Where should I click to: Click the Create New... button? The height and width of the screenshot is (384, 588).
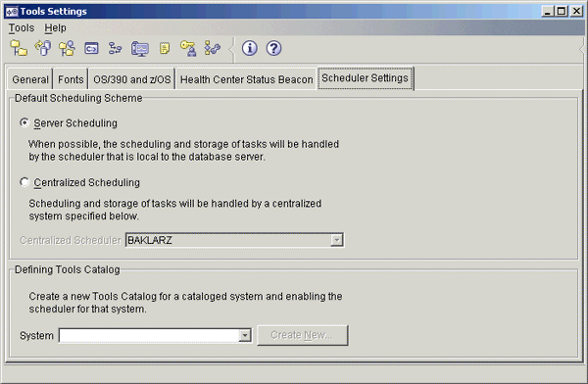click(302, 335)
